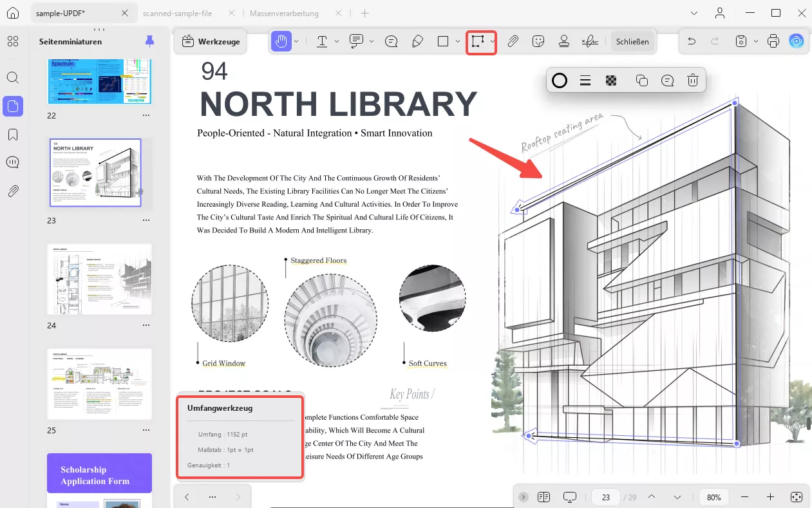The width and height of the screenshot is (812, 508).
Task: Undo the last action
Action: (x=692, y=41)
